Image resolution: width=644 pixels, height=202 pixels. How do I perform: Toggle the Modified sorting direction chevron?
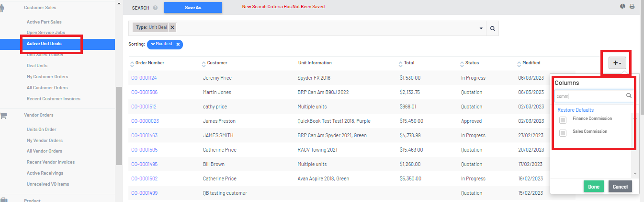153,44
